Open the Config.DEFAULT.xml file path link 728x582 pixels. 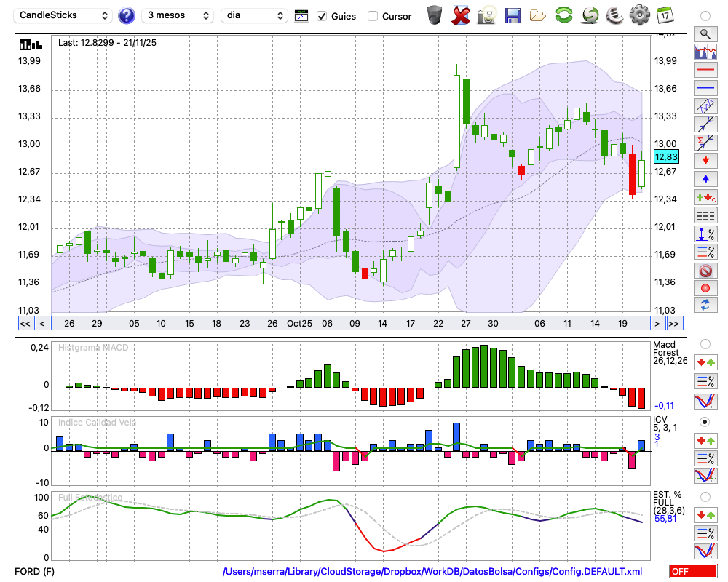click(x=432, y=571)
